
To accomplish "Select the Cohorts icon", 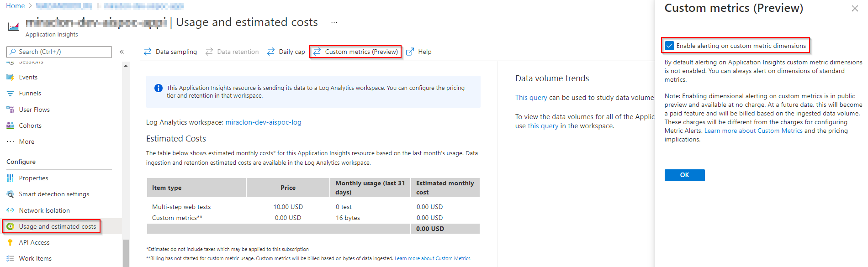I will point(11,126).
